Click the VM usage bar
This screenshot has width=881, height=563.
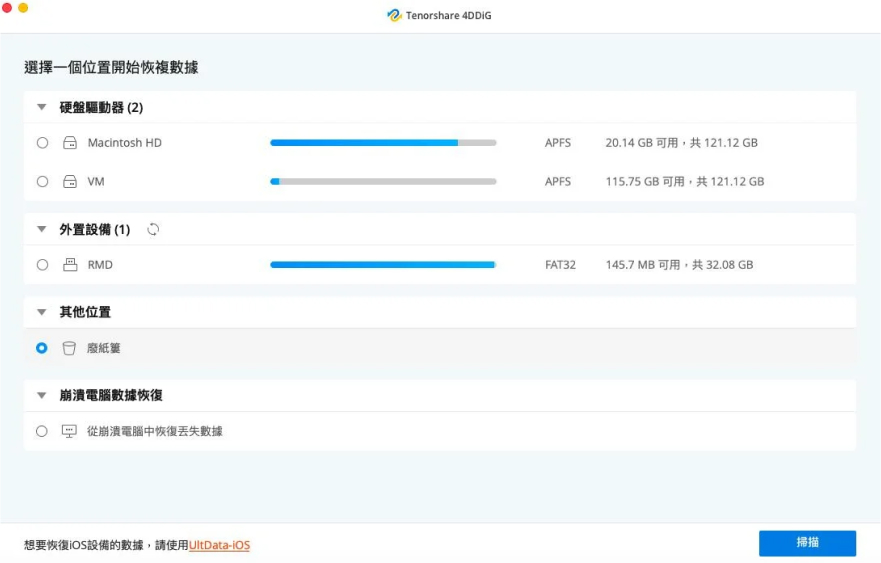[383, 181]
